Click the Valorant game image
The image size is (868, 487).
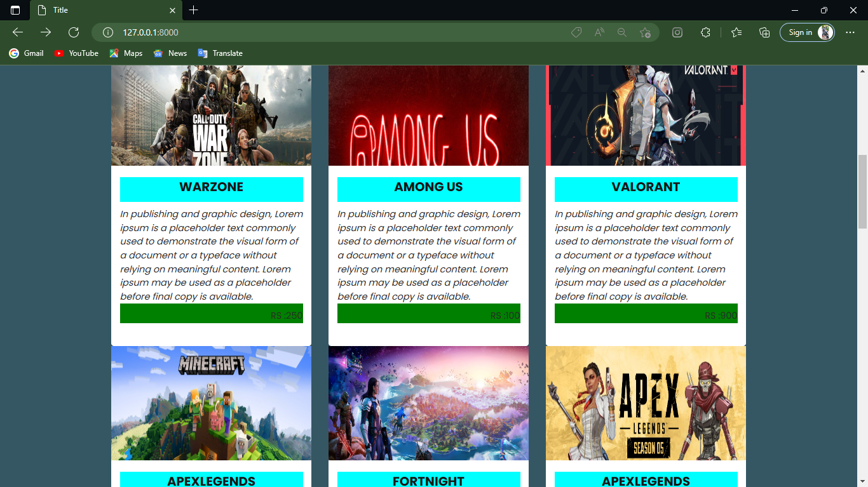(x=646, y=116)
